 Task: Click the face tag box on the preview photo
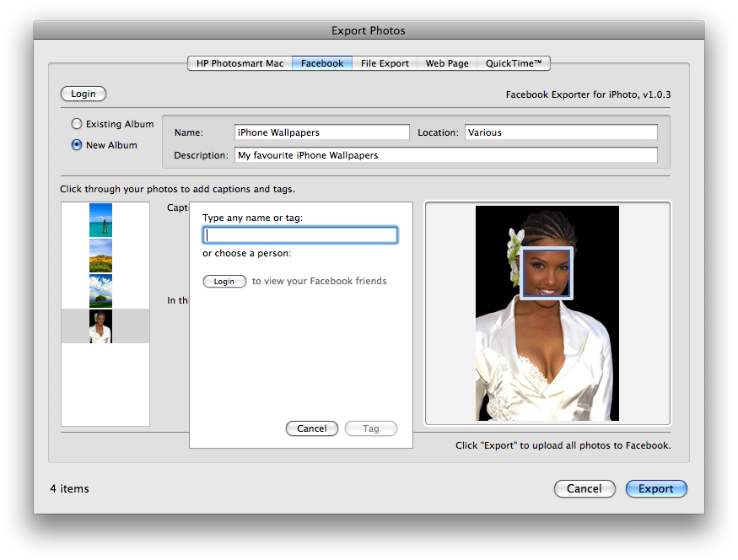(x=547, y=273)
